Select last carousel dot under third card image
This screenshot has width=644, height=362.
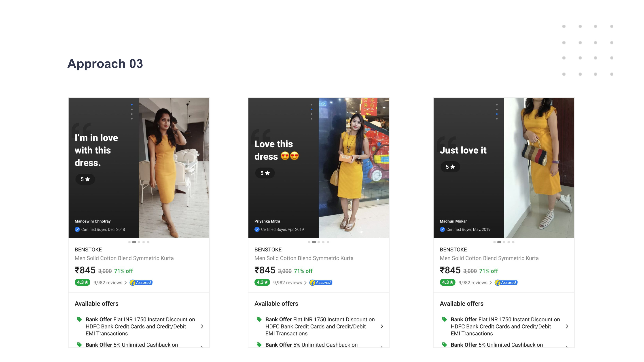(513, 242)
